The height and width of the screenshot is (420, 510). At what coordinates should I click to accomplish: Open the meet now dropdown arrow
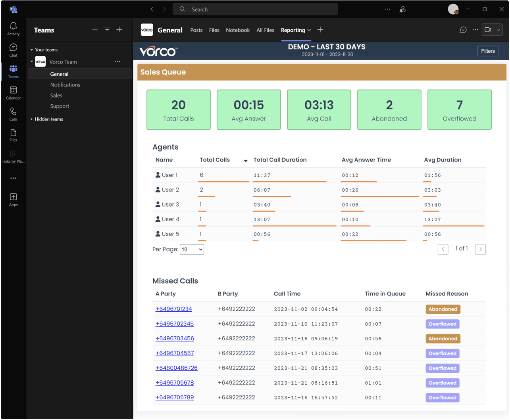498,30
